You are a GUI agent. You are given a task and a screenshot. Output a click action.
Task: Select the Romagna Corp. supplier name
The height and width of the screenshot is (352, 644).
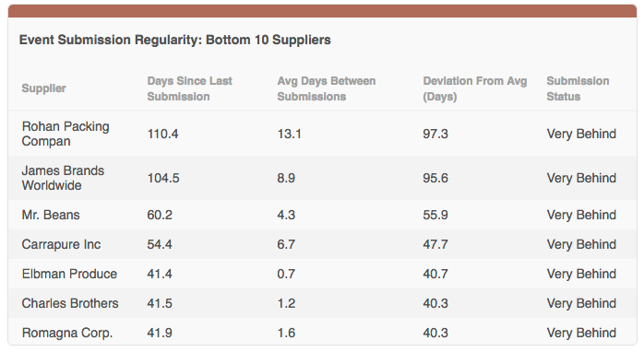pyautogui.click(x=67, y=333)
